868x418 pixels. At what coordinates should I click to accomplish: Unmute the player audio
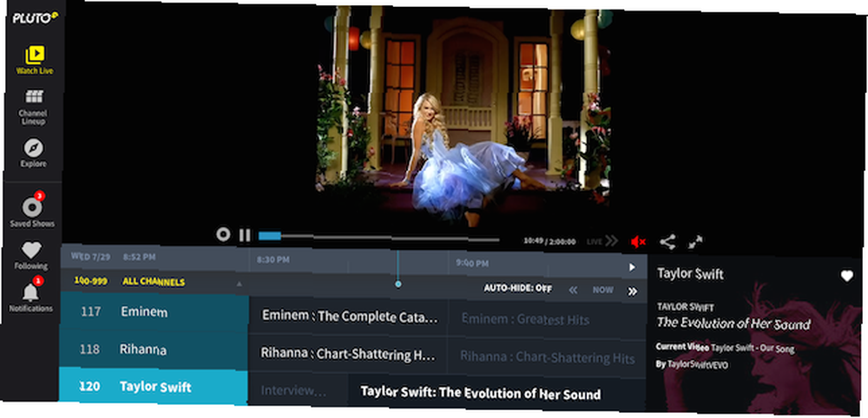[x=638, y=242]
